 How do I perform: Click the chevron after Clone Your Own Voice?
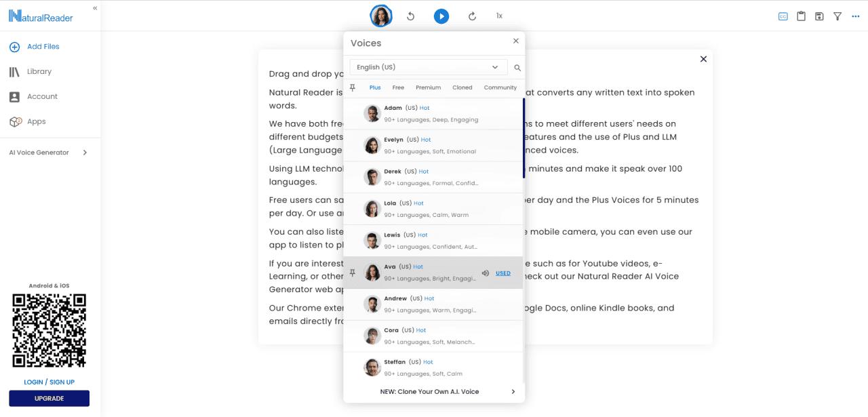tap(513, 391)
